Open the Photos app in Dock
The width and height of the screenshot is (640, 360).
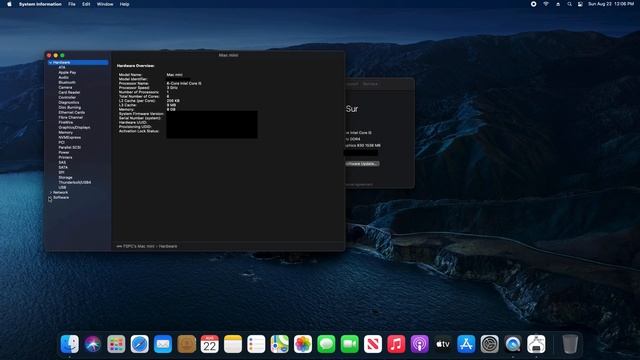pos(303,344)
